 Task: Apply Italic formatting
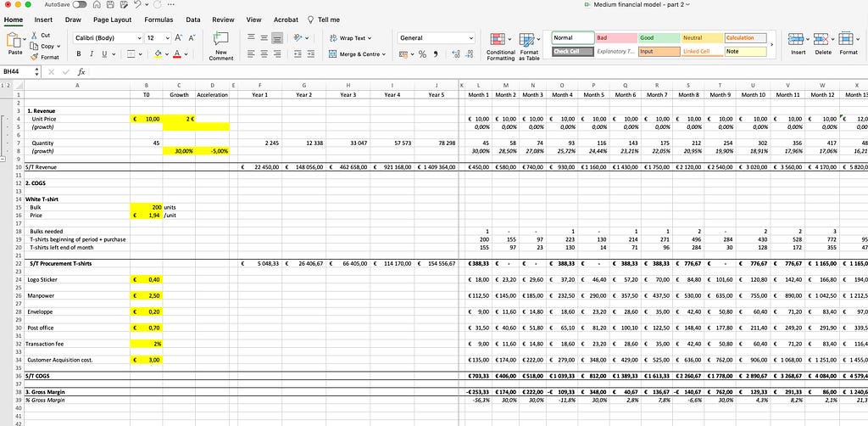92,54
